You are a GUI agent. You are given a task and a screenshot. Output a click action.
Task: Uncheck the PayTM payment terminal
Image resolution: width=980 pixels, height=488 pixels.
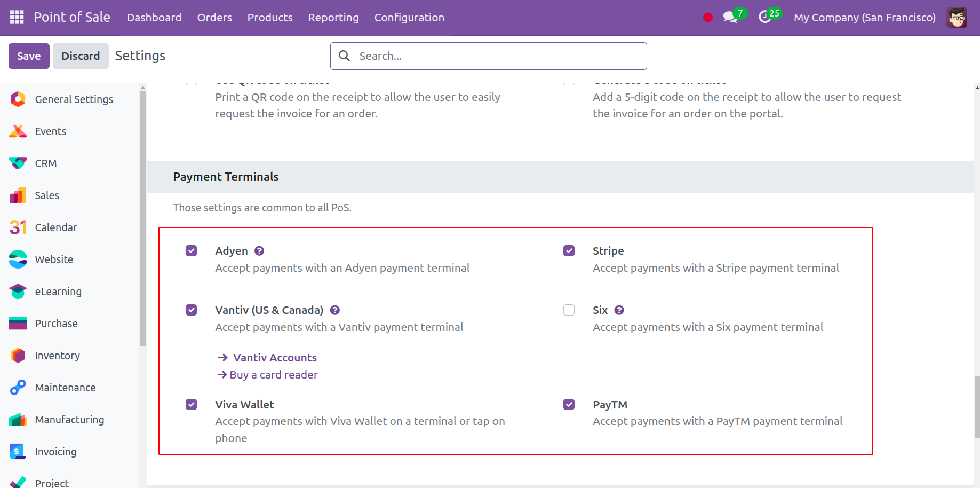[x=569, y=405]
